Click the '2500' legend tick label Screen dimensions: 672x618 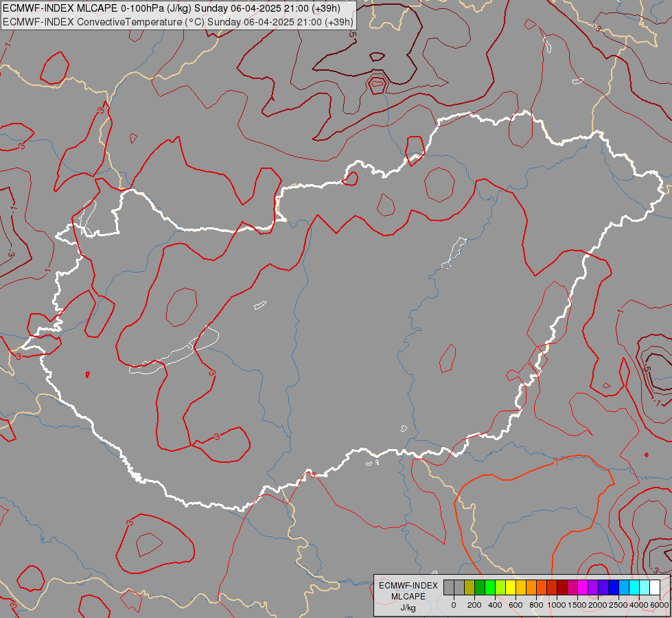tap(618, 605)
